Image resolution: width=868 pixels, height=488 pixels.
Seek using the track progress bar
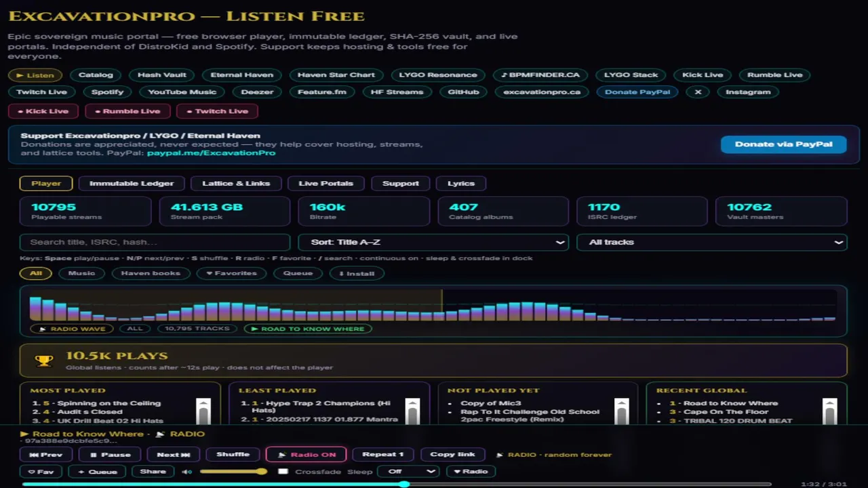397,484
